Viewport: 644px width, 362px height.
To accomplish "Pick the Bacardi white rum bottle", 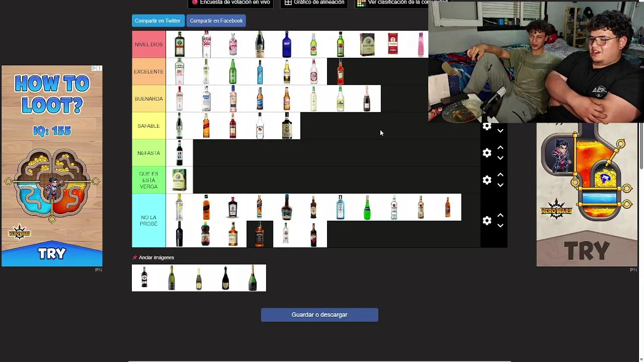I will point(394,207).
